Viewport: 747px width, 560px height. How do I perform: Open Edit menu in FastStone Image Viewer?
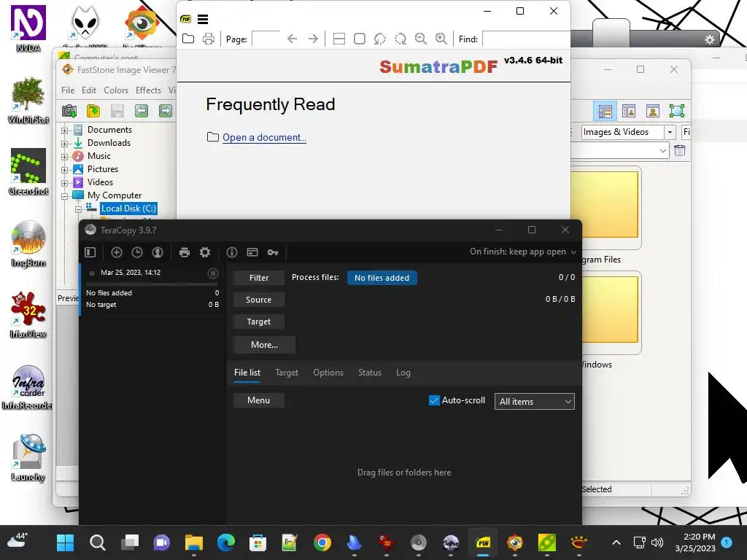point(88,90)
